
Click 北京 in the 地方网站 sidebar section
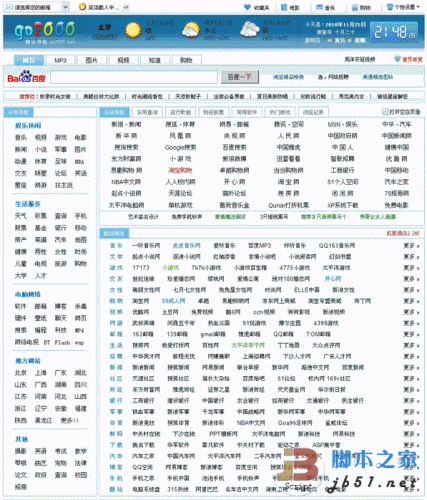coord(21,373)
